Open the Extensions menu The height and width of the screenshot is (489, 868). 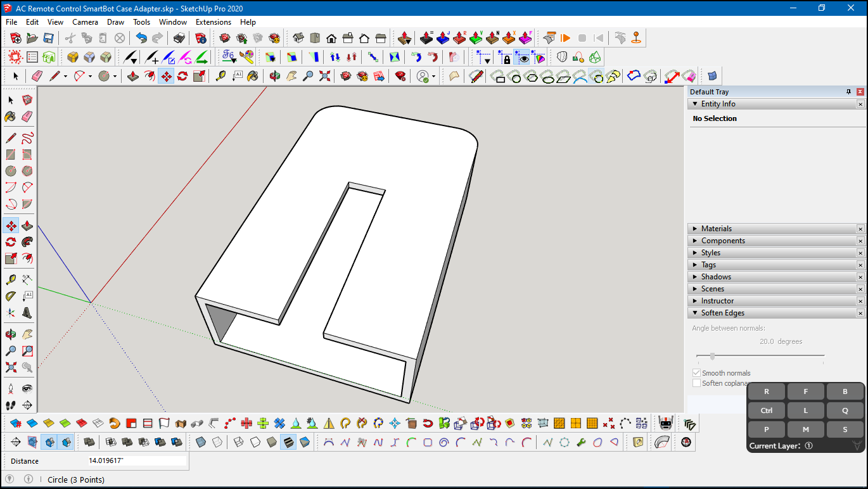(x=213, y=22)
